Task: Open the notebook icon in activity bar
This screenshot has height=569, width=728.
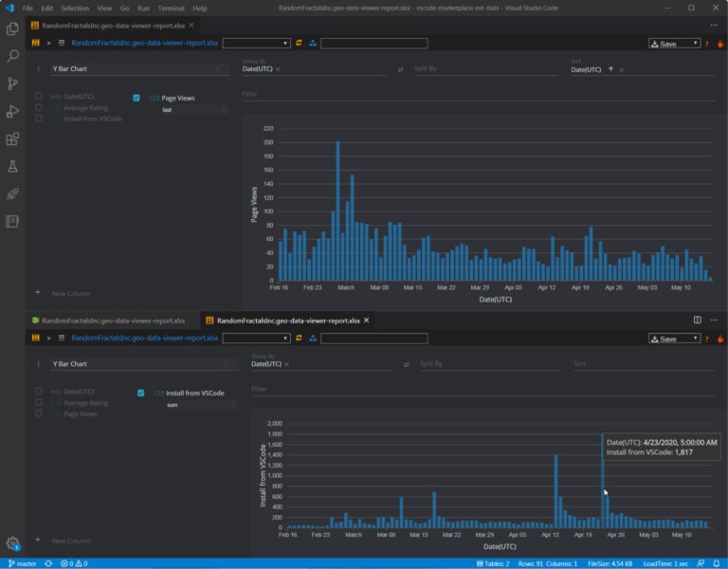Action: point(12,221)
